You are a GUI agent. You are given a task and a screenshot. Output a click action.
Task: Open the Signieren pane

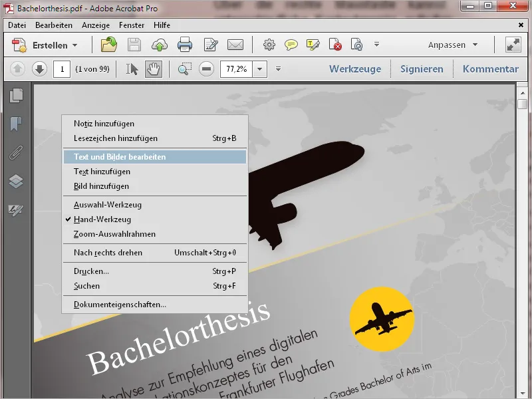(422, 69)
